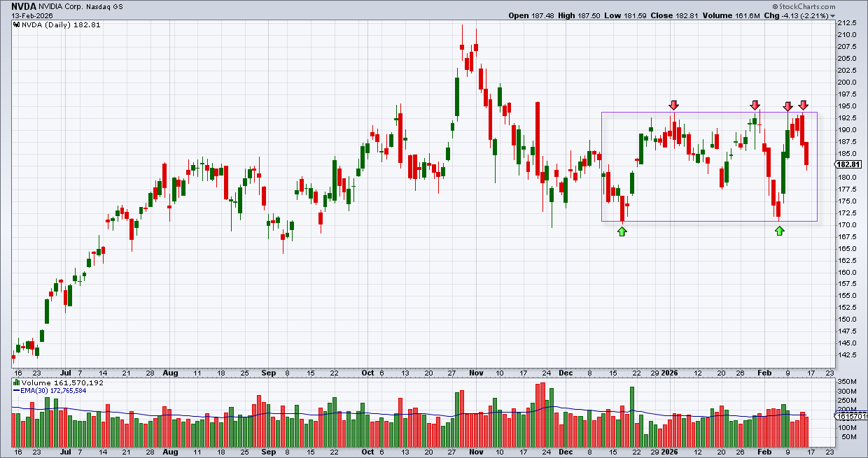Click the current price tag 182.81 on price axis
The image size is (868, 458).
[849, 164]
